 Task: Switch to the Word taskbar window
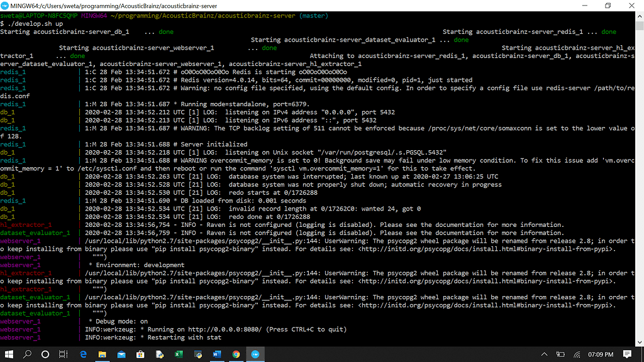(217, 354)
